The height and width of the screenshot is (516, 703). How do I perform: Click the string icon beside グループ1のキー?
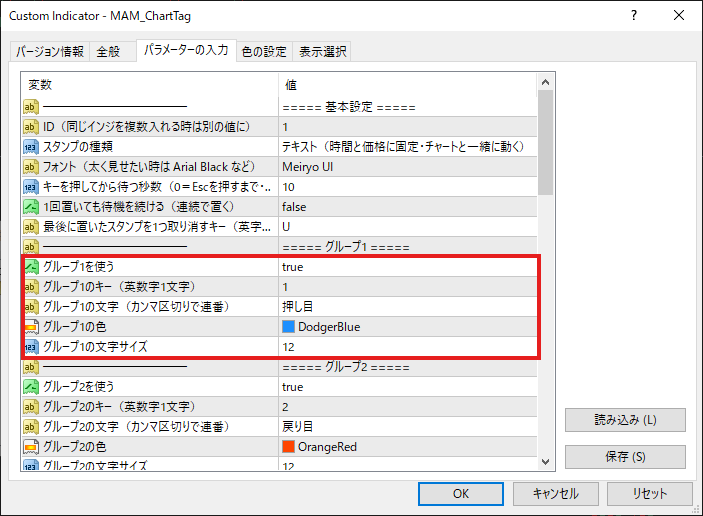click(x=31, y=286)
